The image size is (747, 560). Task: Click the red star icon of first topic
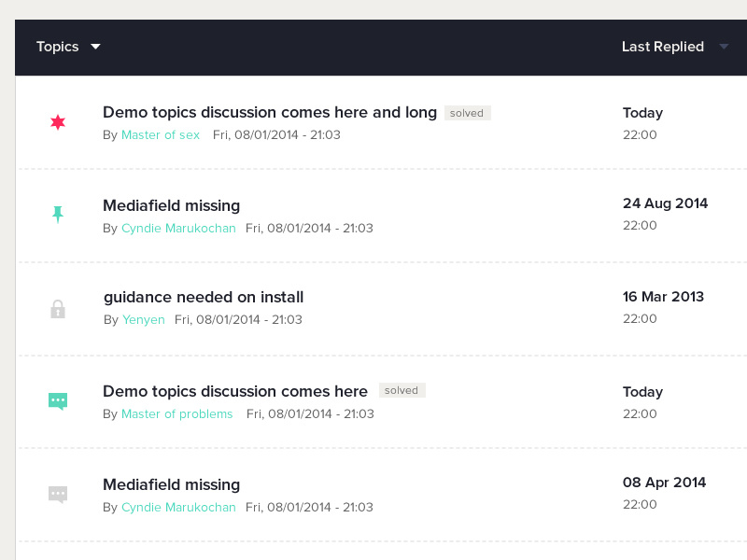click(58, 122)
